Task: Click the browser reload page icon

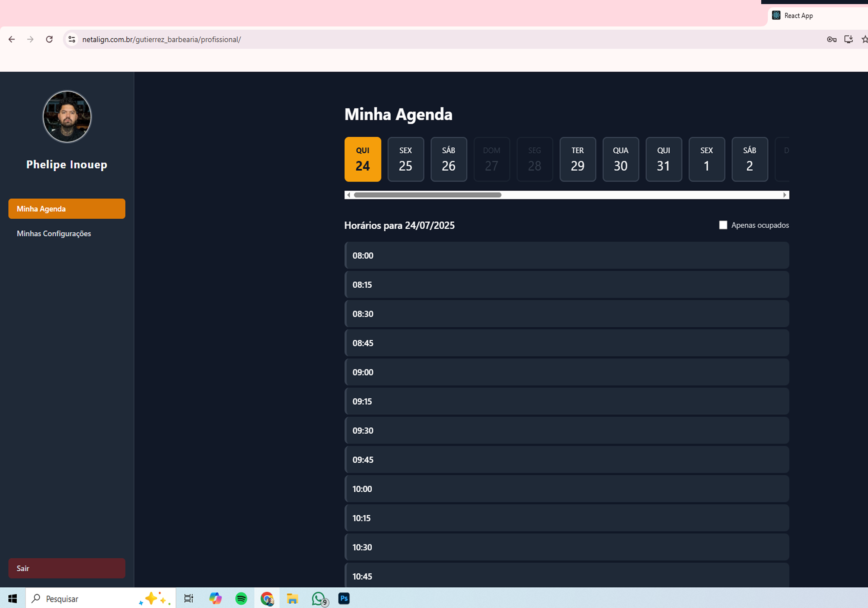Action: 49,39
